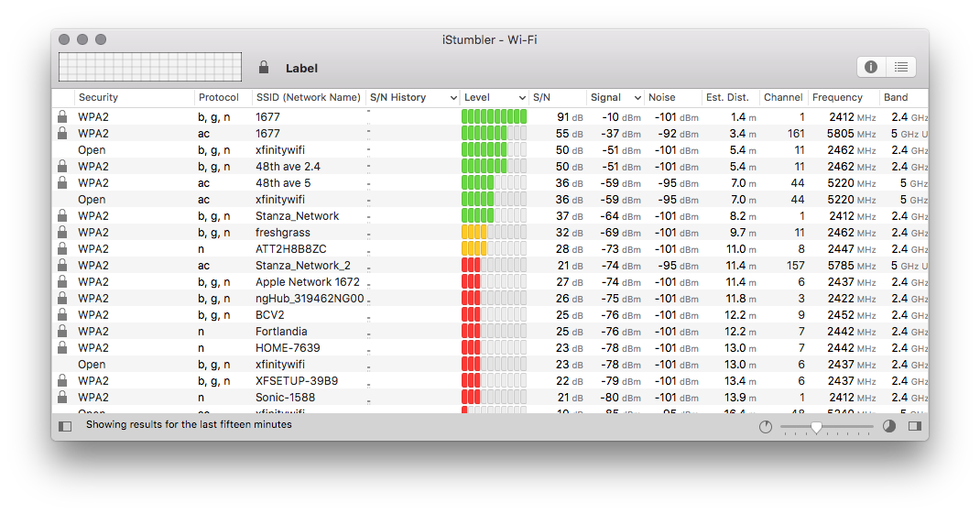Viewport: 980px width, 514px height.
Task: Adjust the results time range slider
Action: point(826,427)
